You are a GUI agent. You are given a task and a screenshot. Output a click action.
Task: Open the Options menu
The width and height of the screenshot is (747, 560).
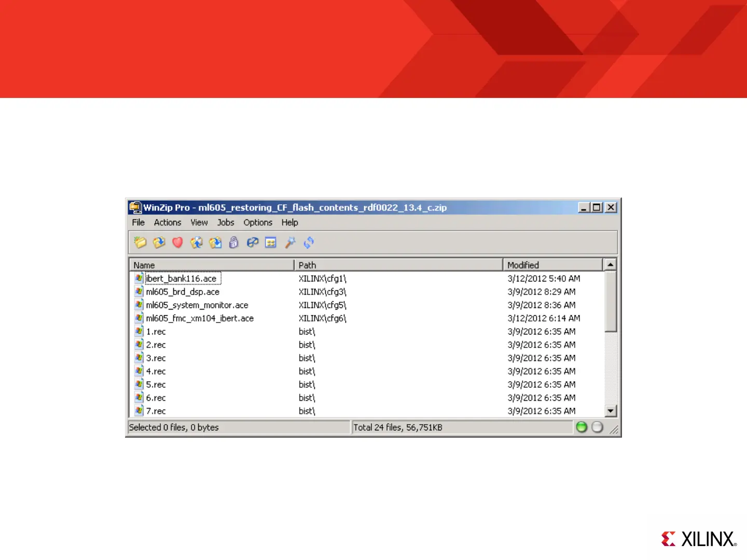tap(258, 222)
